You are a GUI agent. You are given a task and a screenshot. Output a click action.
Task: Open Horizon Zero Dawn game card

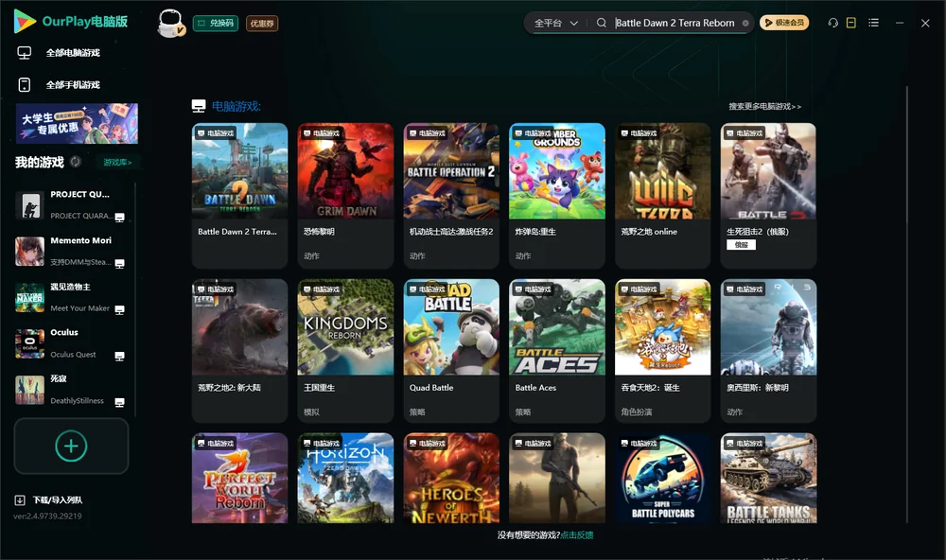click(x=345, y=478)
